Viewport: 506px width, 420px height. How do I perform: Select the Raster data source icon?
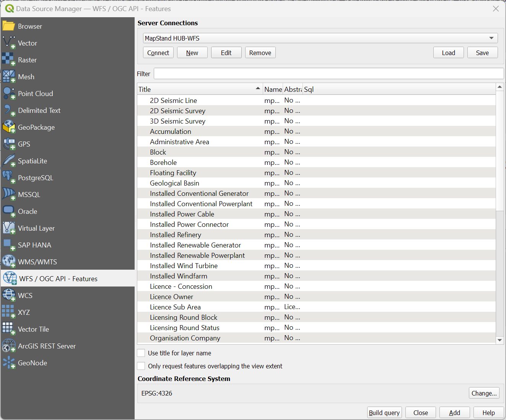(x=9, y=60)
